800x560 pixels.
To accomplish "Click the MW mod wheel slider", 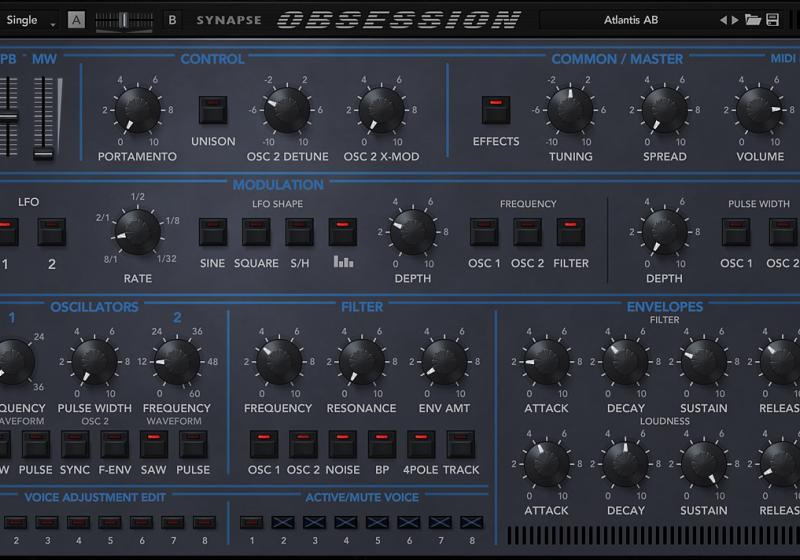I will click(x=43, y=118).
